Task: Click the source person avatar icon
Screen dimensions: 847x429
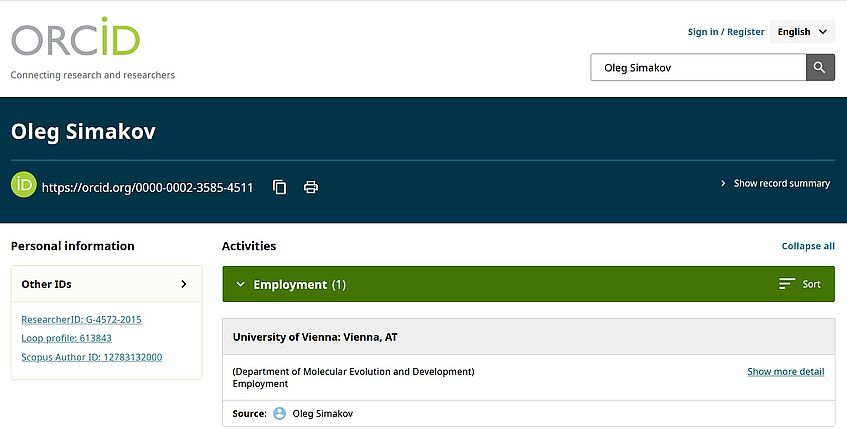Action: pos(280,413)
